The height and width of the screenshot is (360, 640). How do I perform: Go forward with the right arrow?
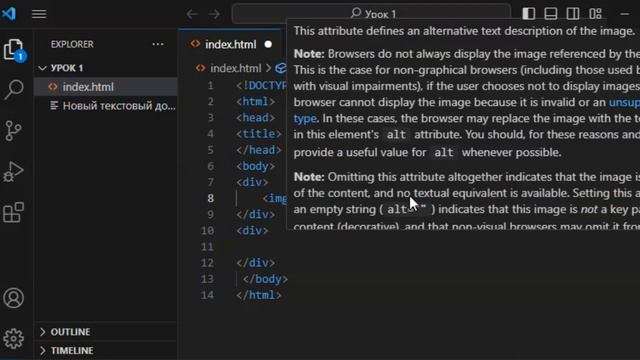coord(214,14)
